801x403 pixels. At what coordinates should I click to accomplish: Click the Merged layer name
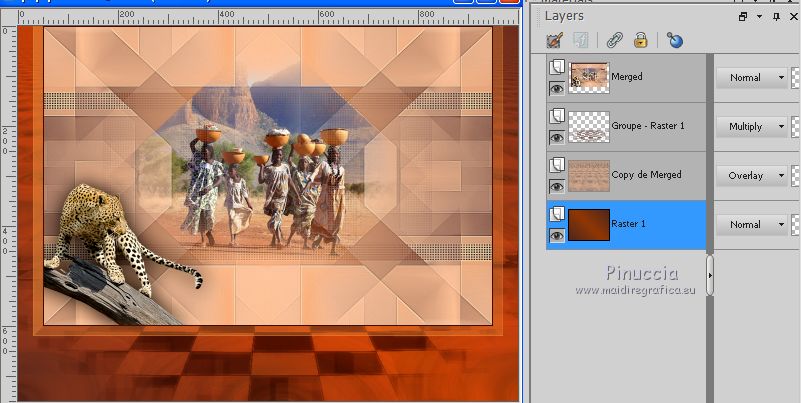point(627,77)
